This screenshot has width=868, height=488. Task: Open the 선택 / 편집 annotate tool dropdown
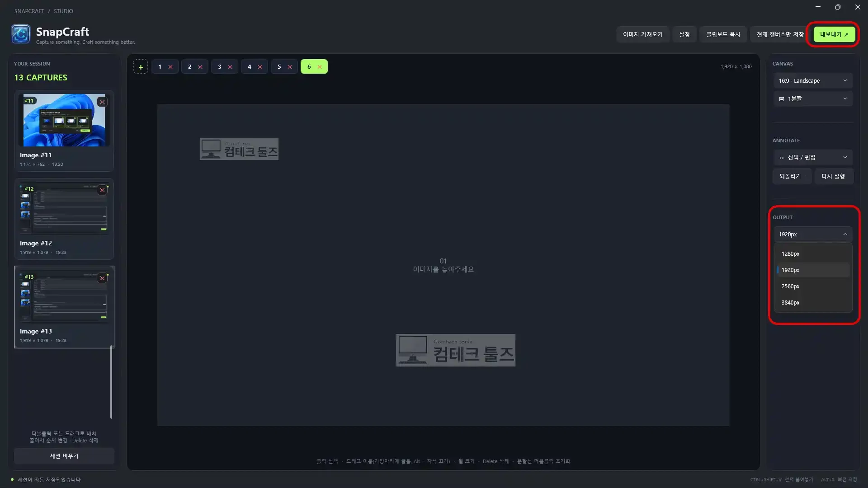pos(813,158)
